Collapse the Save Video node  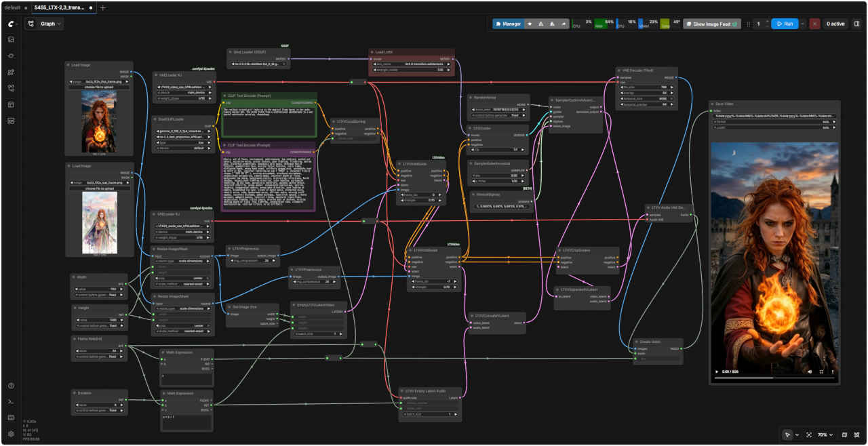pyautogui.click(x=712, y=104)
